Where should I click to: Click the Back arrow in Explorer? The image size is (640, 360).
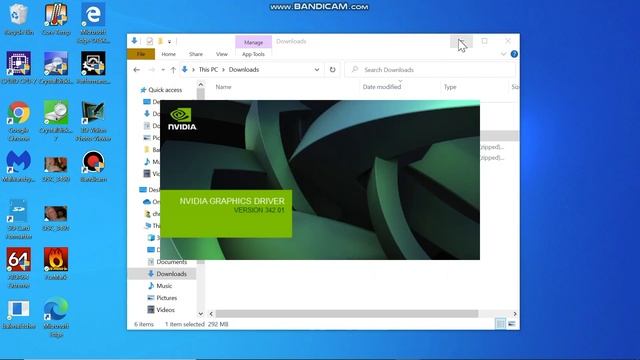tap(137, 70)
